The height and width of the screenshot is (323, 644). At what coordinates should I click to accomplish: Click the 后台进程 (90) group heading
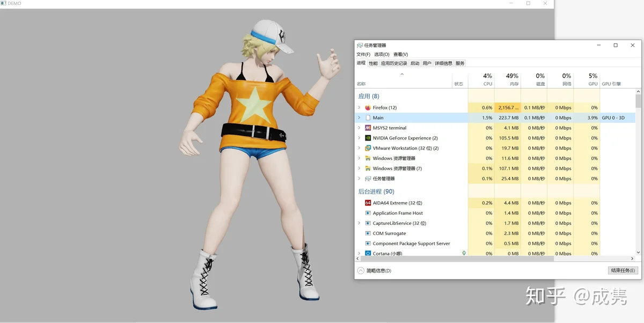click(x=376, y=192)
